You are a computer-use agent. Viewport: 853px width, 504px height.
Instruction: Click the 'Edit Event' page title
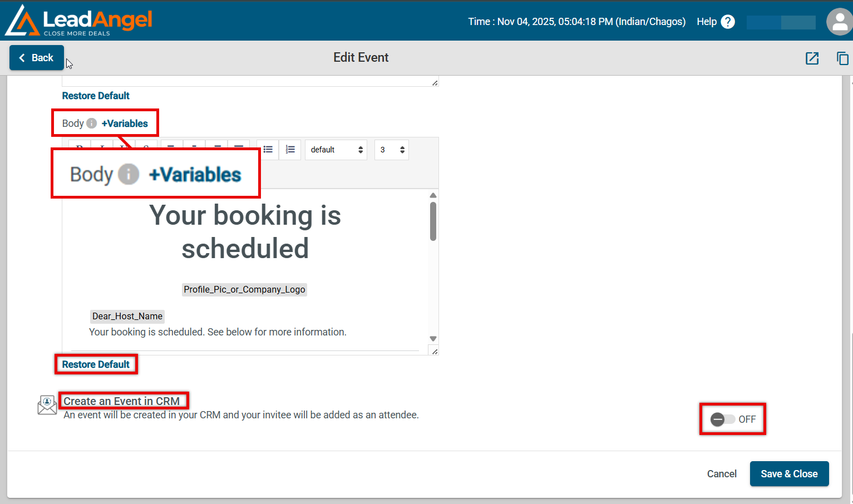point(361,58)
